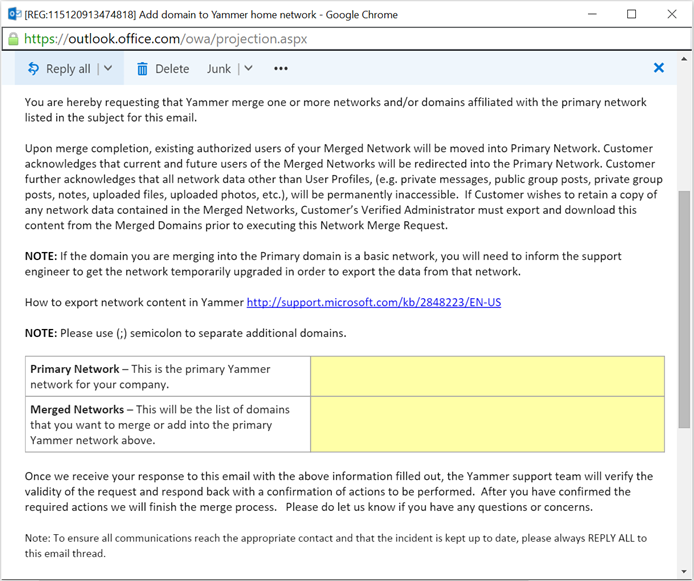The image size is (694, 581).
Task: Click the Outlook icon in title bar
Action: pyautogui.click(x=15, y=14)
